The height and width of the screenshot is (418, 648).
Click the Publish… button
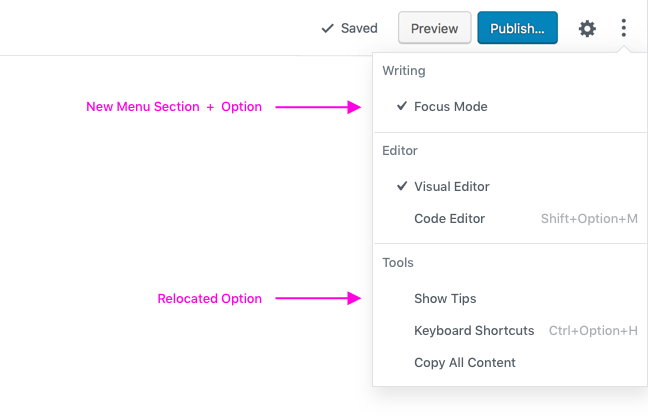(x=517, y=28)
